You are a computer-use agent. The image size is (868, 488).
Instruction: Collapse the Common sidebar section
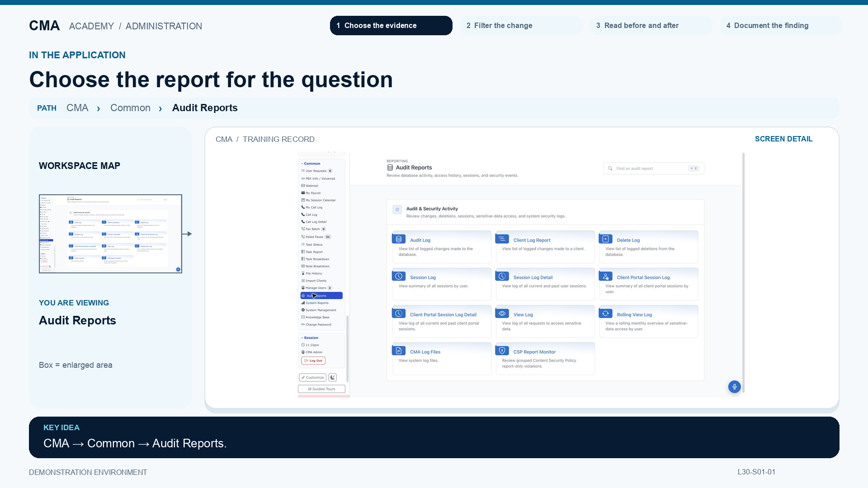pos(311,164)
